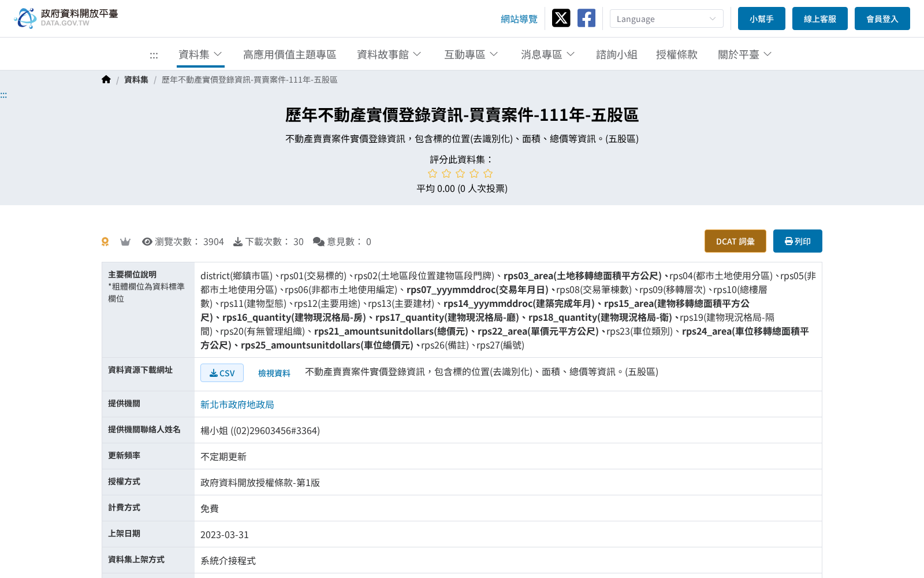Click the ::: accessibility anchor at left edge
The height and width of the screenshot is (578, 924).
click(3, 95)
